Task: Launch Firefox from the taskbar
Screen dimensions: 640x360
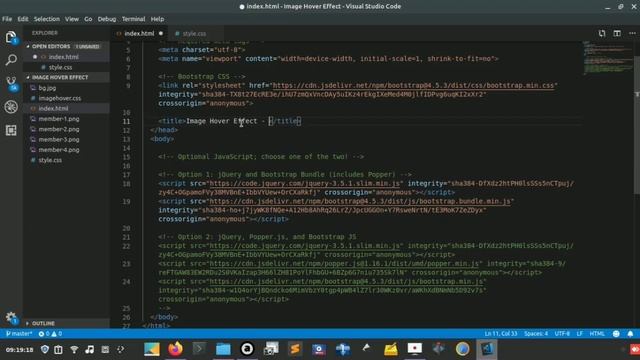Action: [x=176, y=349]
